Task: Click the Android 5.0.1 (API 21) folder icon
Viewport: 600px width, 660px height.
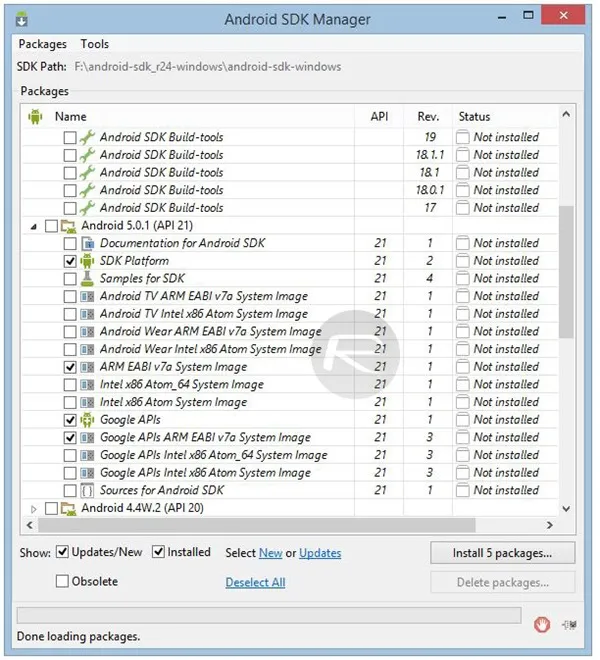Action: (69, 226)
